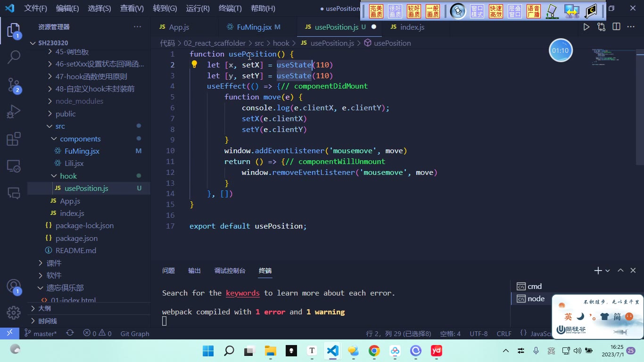Viewport: 644px width, 362px height.
Task: Open the new terminal profile dropdown arrow
Action: [x=608, y=271]
